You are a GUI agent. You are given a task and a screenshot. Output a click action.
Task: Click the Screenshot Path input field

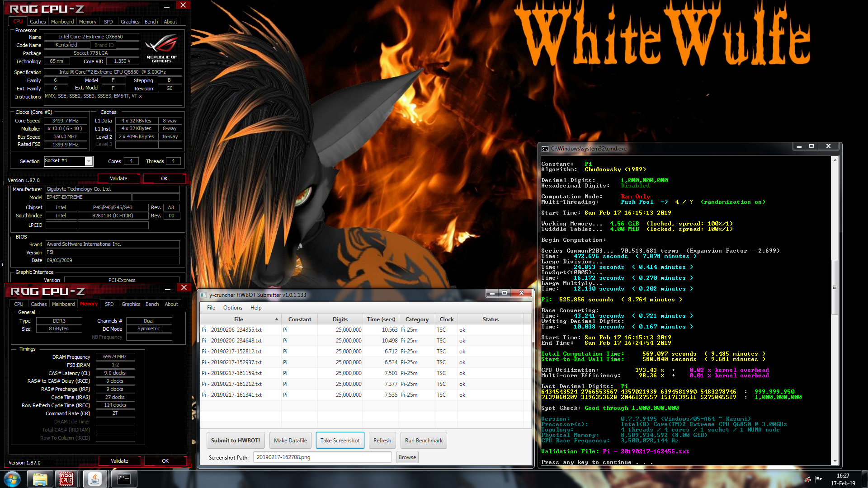click(322, 457)
